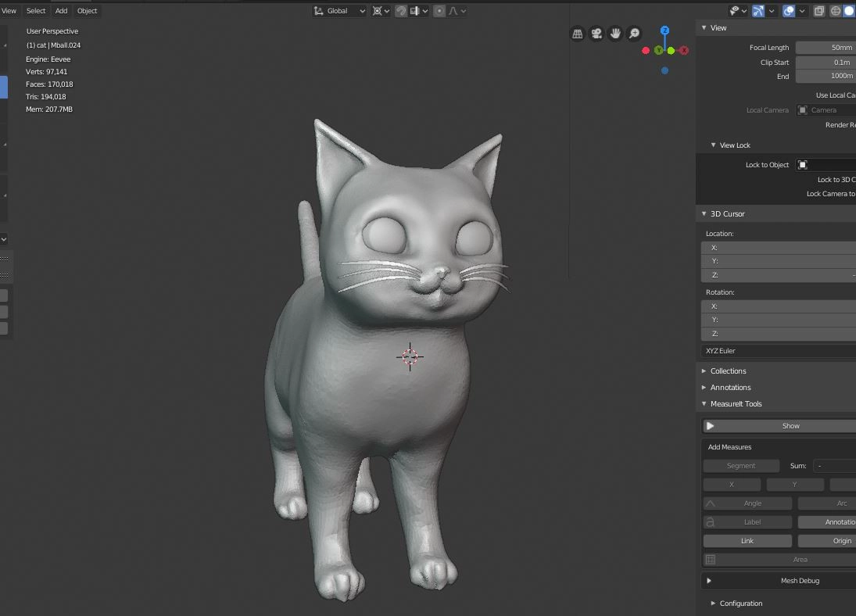Open the Add menu

click(x=61, y=11)
